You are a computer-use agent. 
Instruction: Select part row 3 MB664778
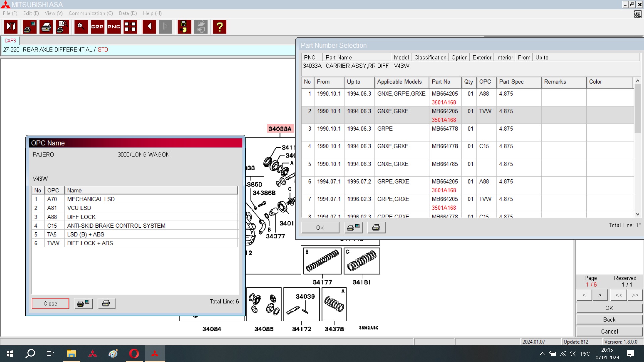tap(444, 129)
